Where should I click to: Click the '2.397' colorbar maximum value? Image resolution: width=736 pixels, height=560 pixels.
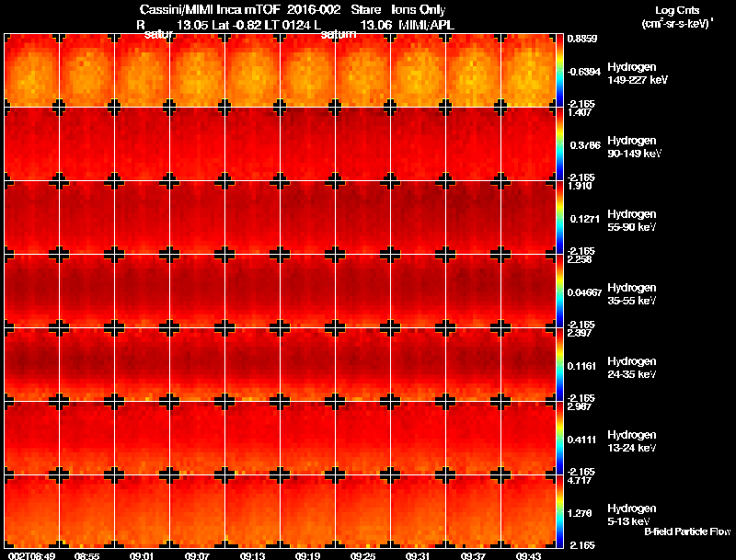pyautogui.click(x=580, y=333)
